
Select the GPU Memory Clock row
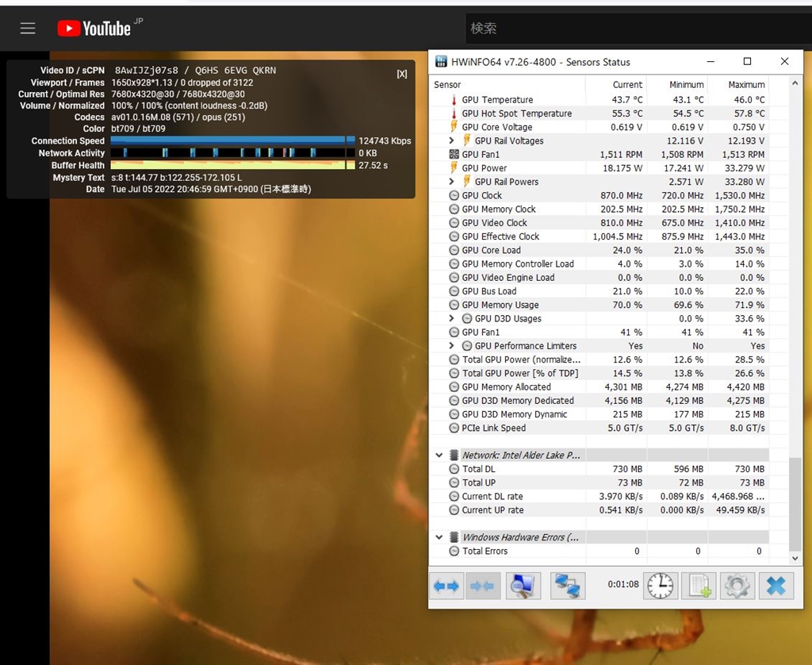pyautogui.click(x=599, y=209)
